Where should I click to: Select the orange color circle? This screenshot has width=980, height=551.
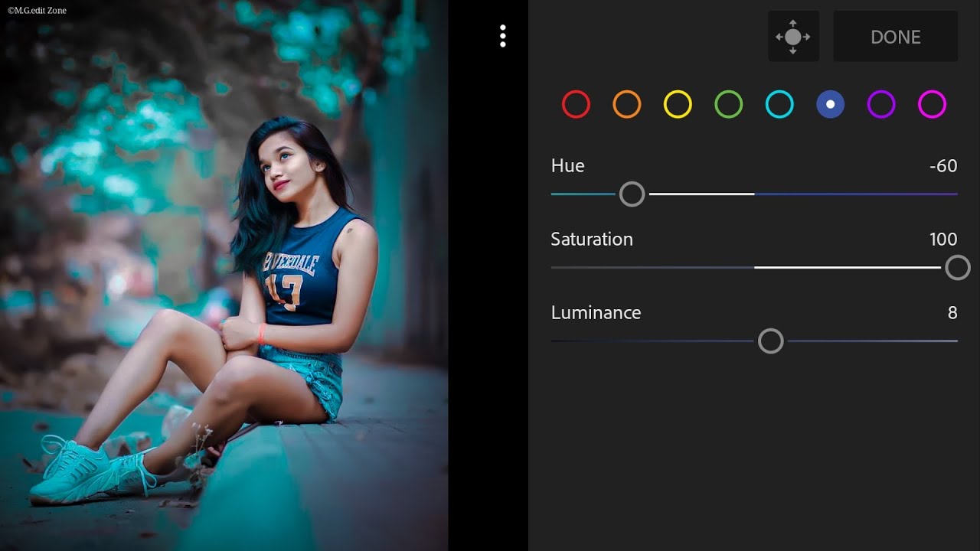626,104
